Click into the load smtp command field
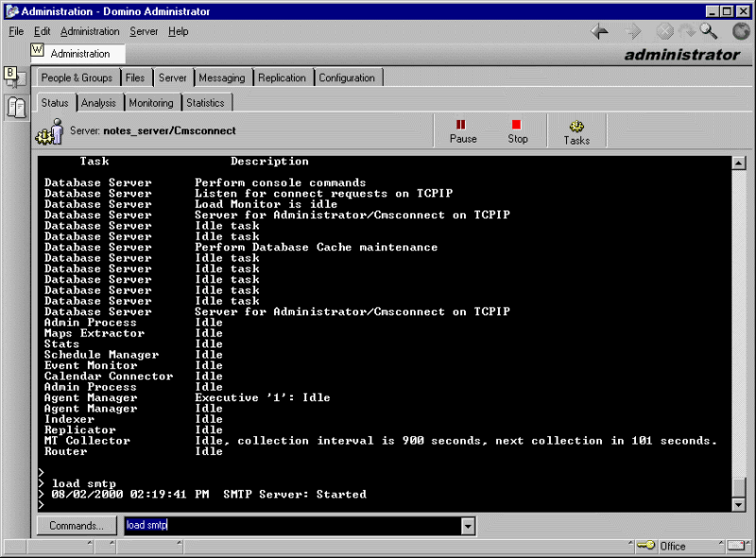This screenshot has width=756, height=558. pyautogui.click(x=292, y=526)
